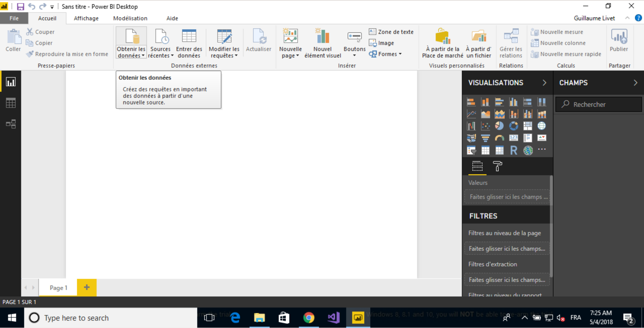The height and width of the screenshot is (328, 644).
Task: Select the line chart visual
Action: (x=471, y=114)
